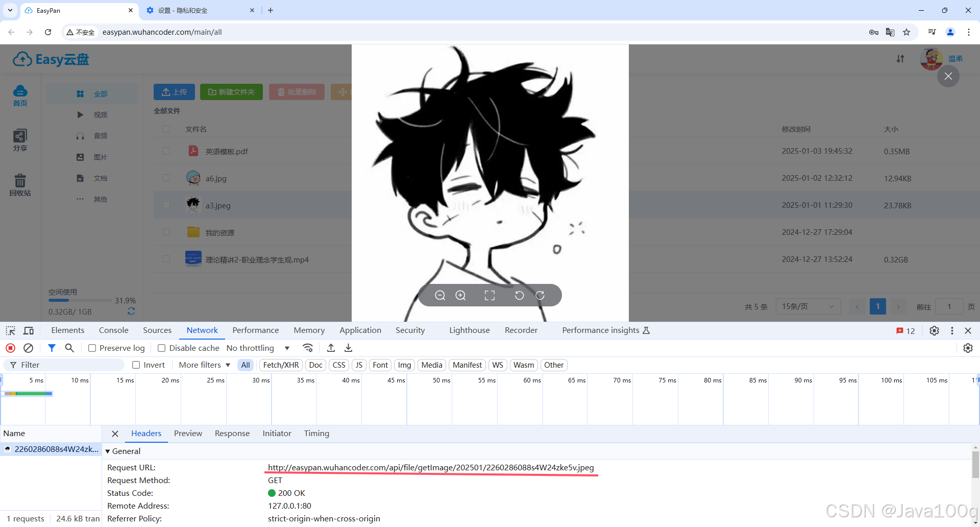The width and height of the screenshot is (980, 527).
Task: Open browser tab search chevron
Action: (10, 10)
